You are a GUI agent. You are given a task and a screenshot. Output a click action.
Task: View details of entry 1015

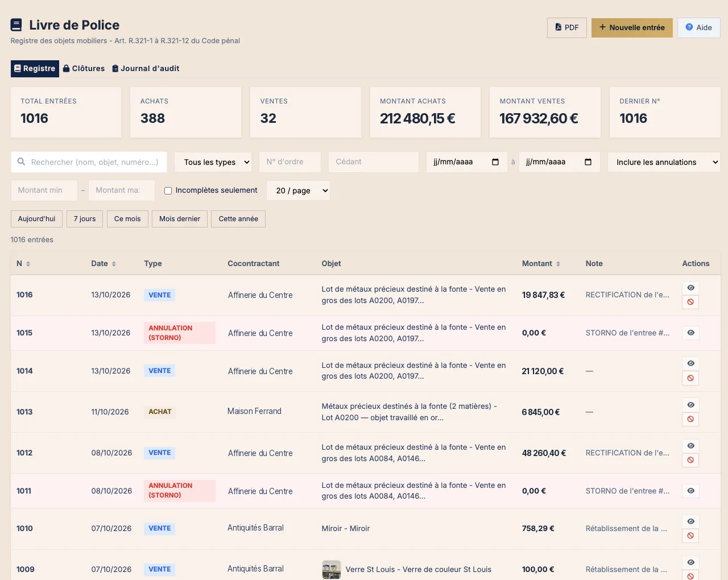[x=690, y=333]
